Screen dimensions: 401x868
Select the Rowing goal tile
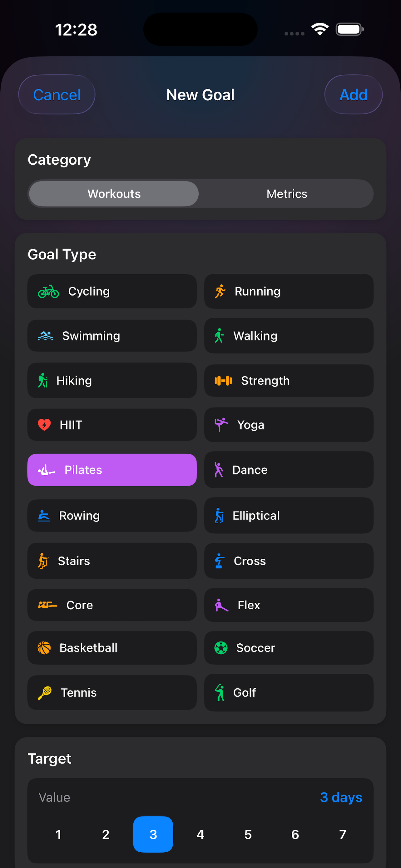click(112, 515)
